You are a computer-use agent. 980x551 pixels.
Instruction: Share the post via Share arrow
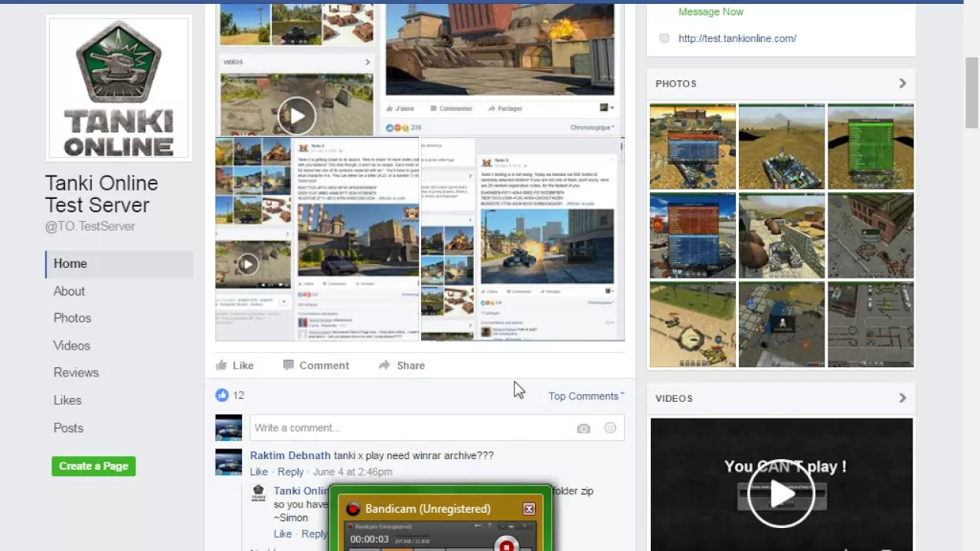tap(401, 365)
